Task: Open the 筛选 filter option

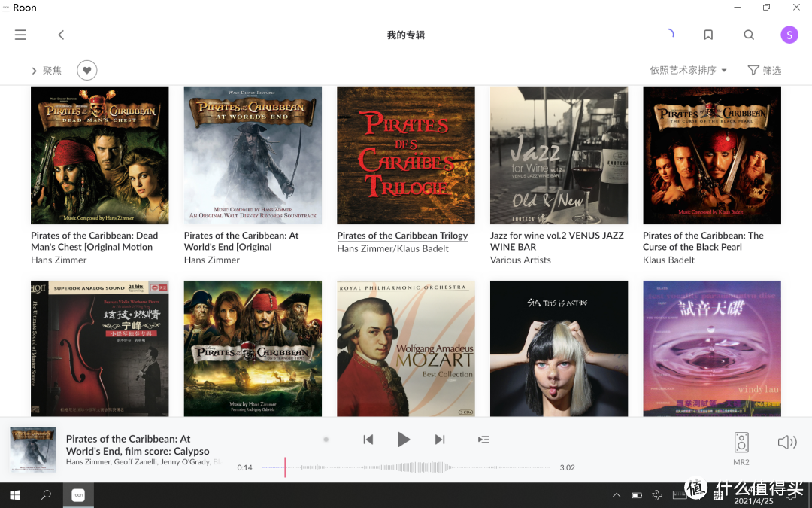Action: tap(765, 70)
